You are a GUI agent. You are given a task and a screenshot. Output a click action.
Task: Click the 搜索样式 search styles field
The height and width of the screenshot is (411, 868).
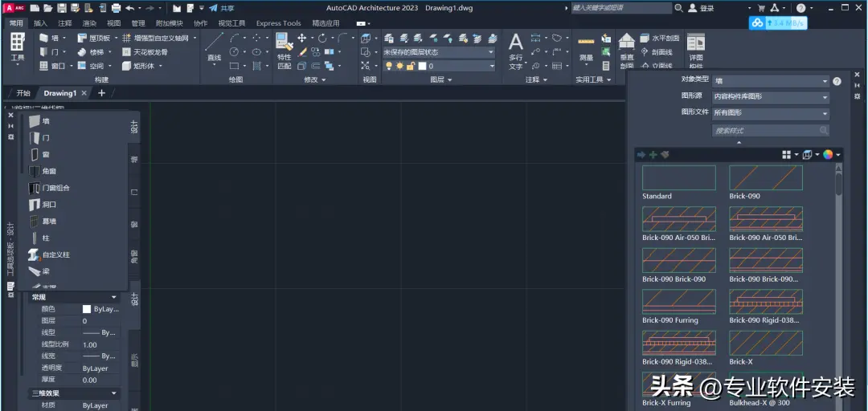(771, 131)
